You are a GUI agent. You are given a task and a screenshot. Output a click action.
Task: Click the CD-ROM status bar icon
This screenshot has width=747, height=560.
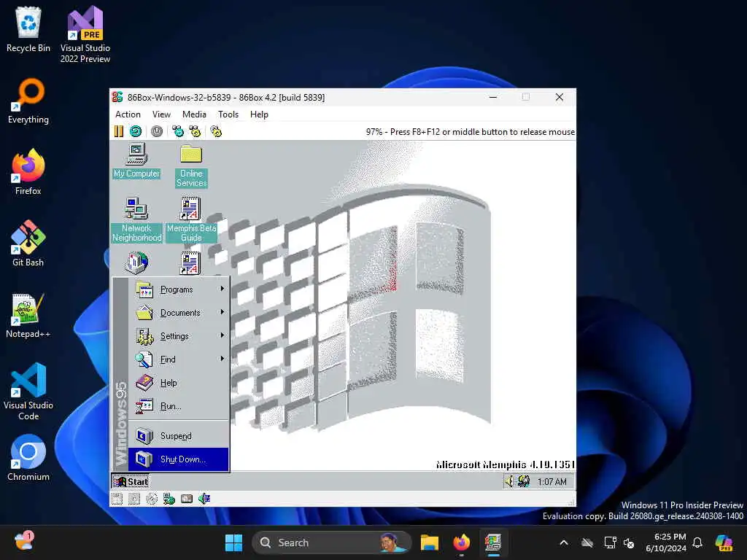pyautogui.click(x=152, y=499)
